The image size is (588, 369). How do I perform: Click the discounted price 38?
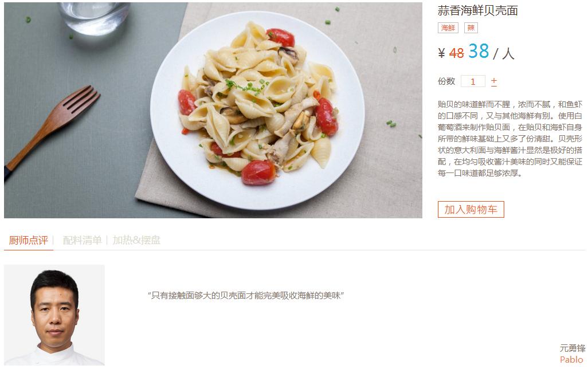479,51
